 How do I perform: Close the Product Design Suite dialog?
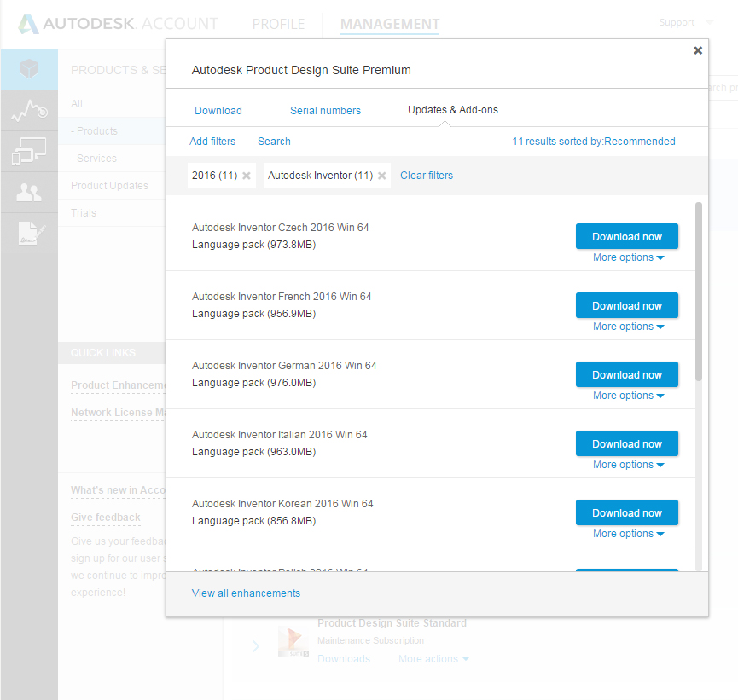click(x=698, y=50)
